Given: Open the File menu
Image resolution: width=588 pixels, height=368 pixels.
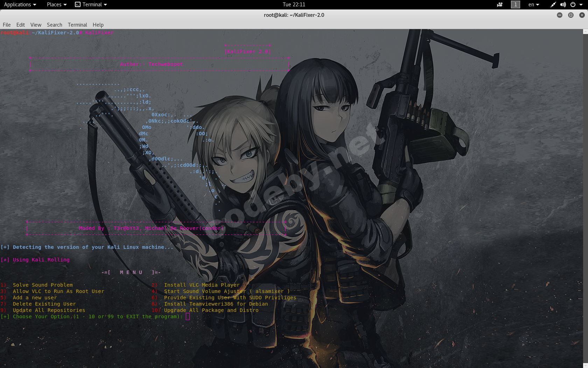Looking at the screenshot, I should (7, 25).
